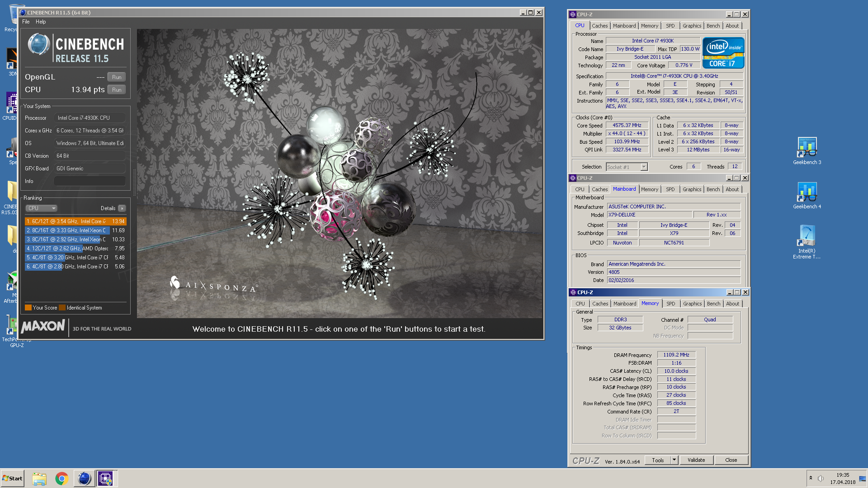The width and height of the screenshot is (868, 488).
Task: Launch Google Chrome from the taskbar
Action: coord(61,479)
